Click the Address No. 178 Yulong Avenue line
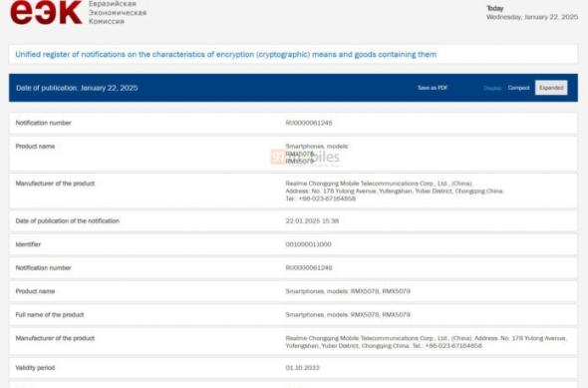The image size is (588, 388). (394, 191)
